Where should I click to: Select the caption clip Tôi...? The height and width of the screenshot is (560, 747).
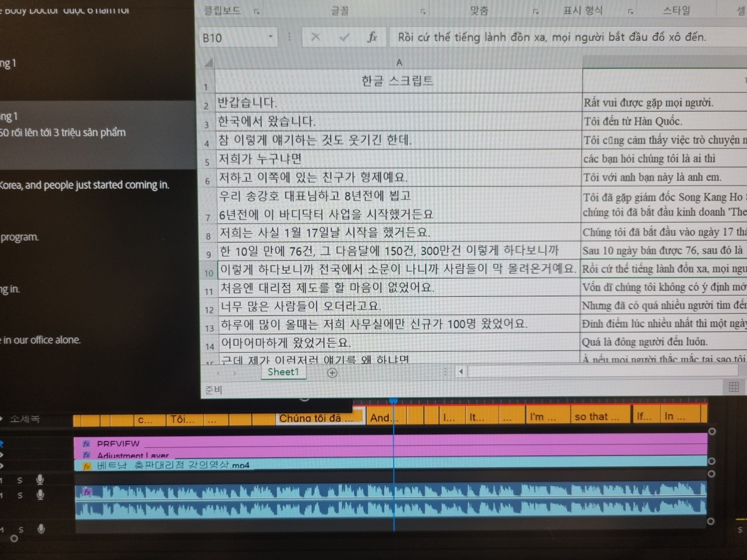(x=185, y=420)
